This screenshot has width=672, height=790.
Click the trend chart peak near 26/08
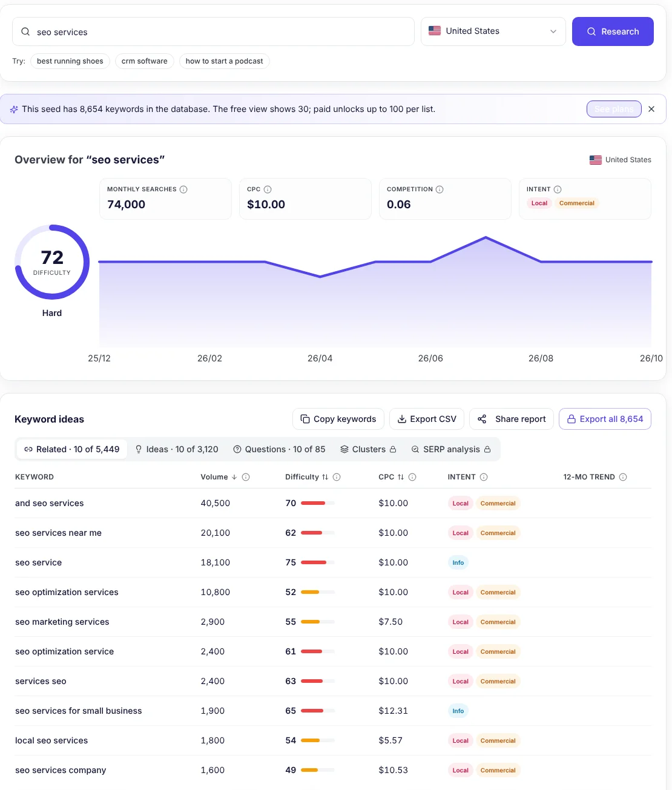486,237
